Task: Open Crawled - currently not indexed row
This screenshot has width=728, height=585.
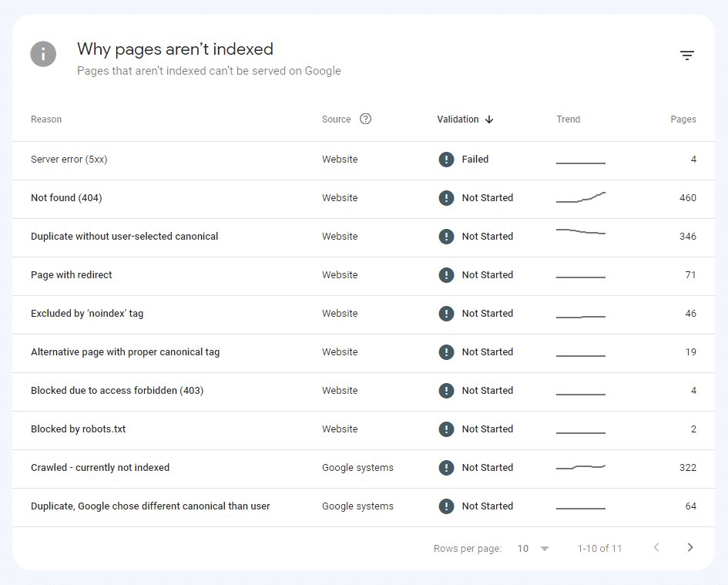Action: pos(100,468)
